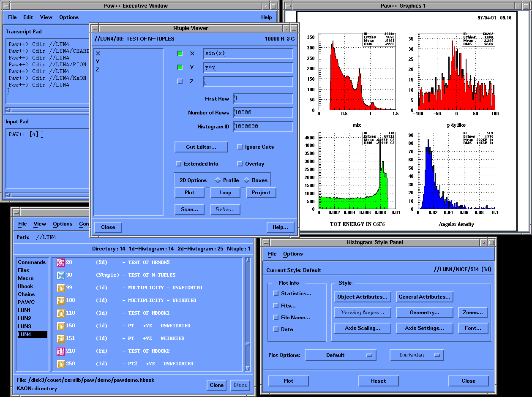Click the Histogram ID input field

(x=263, y=127)
